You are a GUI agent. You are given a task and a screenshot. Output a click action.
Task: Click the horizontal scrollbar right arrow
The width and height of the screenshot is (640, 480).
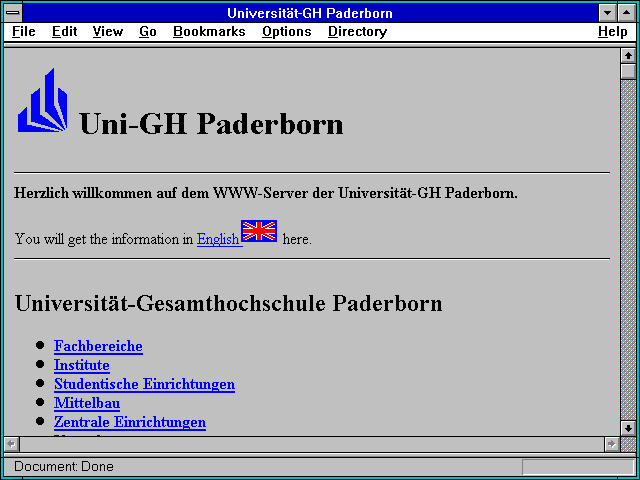tap(612, 444)
